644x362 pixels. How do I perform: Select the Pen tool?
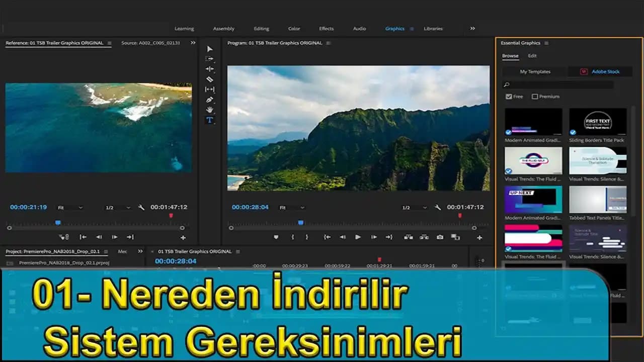coord(210,100)
